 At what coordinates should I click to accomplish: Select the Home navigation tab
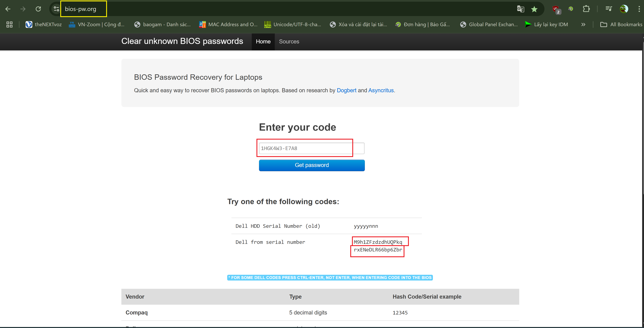(263, 41)
